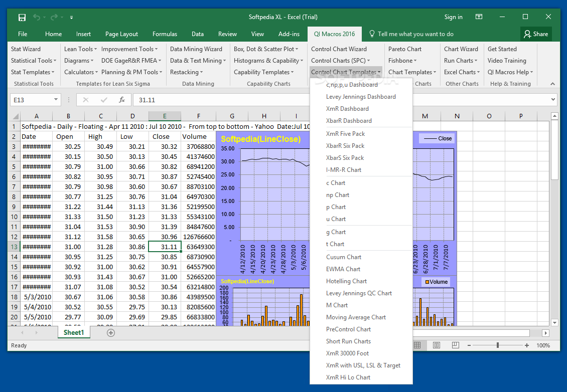The image size is (567, 392).
Task: Collapse the ribbon with the caret icon
Action: 552,84
